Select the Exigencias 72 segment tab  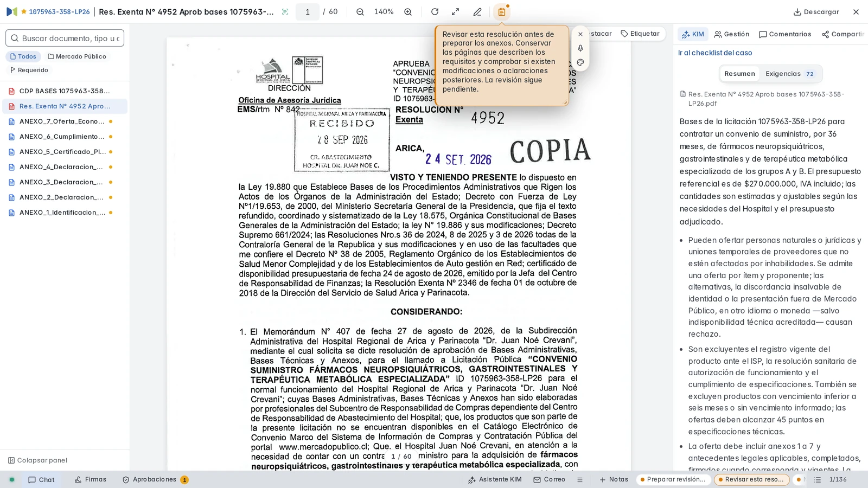click(790, 74)
